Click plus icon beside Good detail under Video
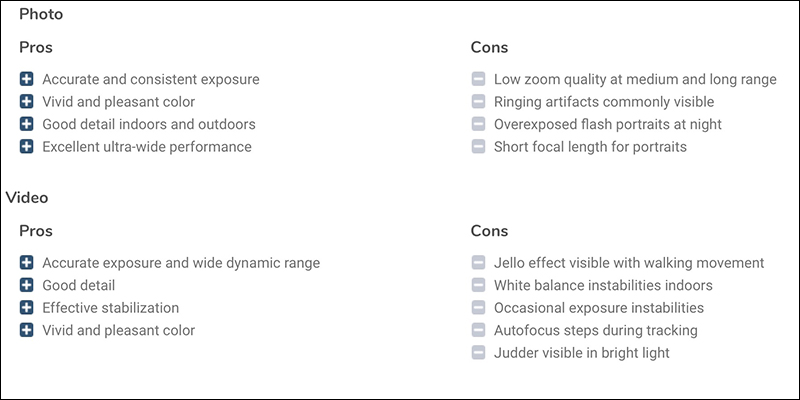The width and height of the screenshot is (800, 400). [x=27, y=285]
